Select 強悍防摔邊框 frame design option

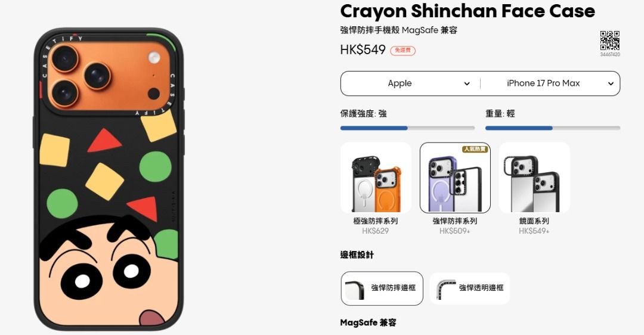(x=382, y=288)
